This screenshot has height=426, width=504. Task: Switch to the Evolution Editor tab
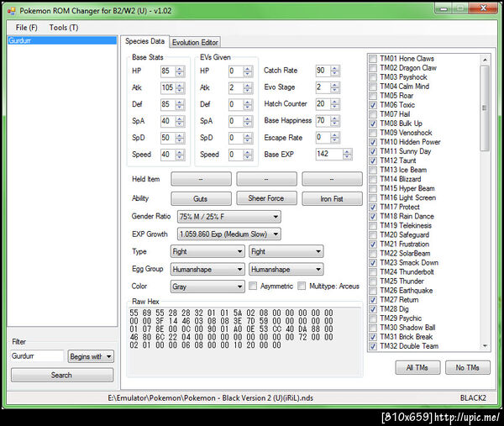pyautogui.click(x=195, y=42)
